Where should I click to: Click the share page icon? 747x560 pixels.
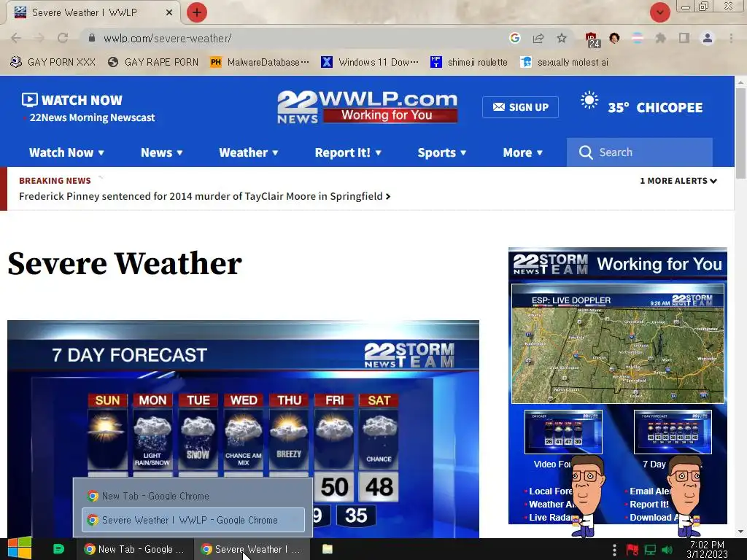tap(538, 38)
